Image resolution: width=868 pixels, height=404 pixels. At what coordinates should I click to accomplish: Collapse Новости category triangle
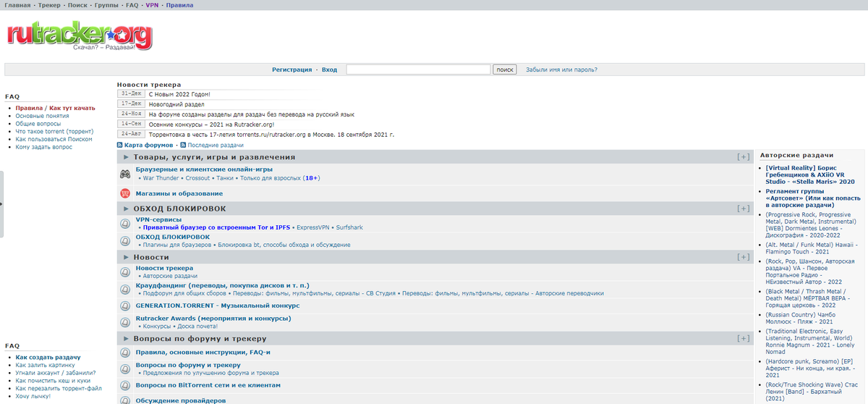[126, 257]
